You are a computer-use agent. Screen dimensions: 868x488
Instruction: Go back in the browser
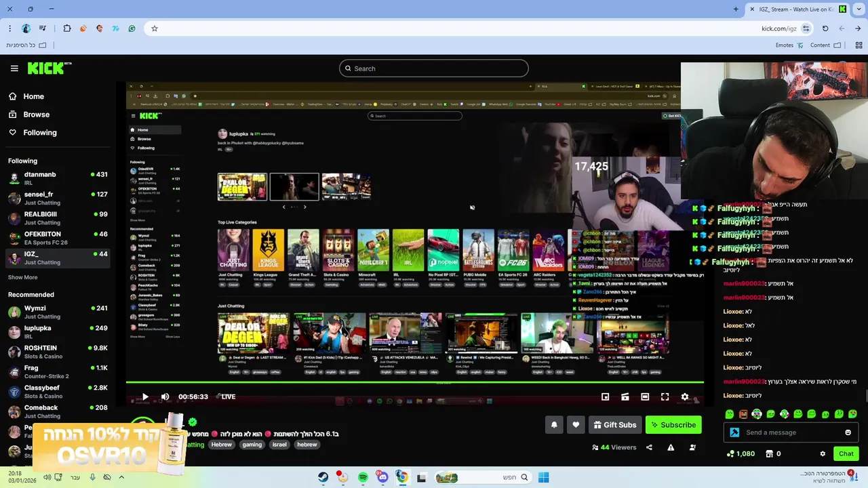(858, 28)
